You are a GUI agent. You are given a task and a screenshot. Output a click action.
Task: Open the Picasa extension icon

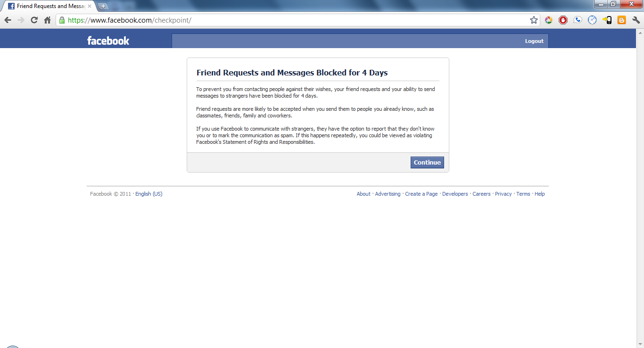548,20
